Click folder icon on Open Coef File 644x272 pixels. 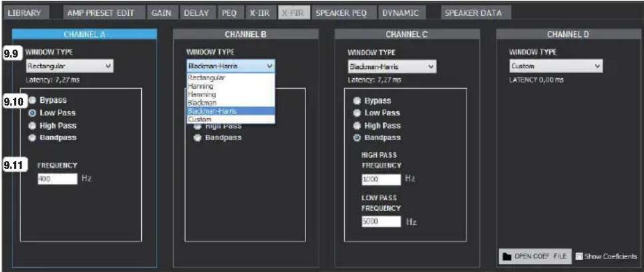click(508, 256)
